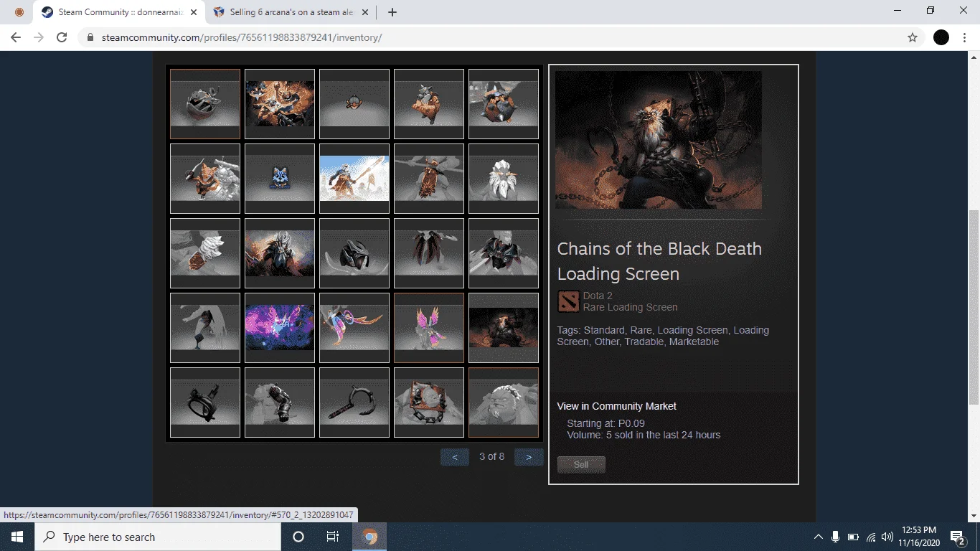Open the Chrome three-dot menu
The width and height of the screenshot is (980, 551).
964,37
